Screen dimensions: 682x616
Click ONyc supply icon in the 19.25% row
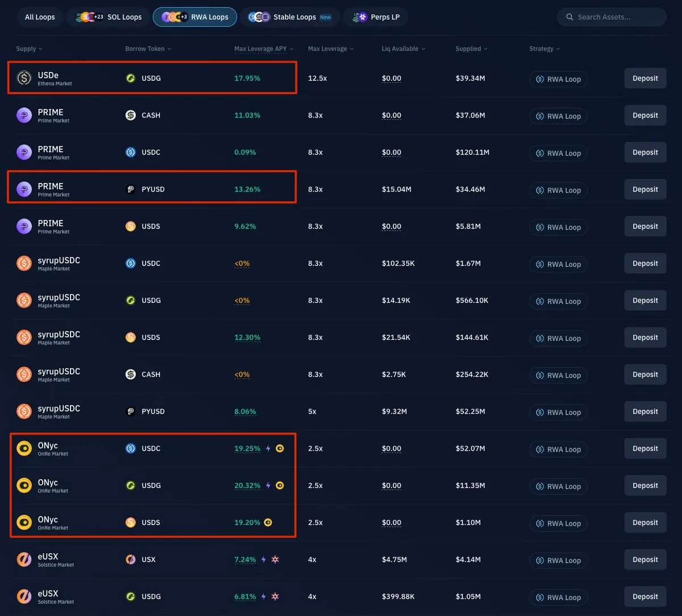(x=24, y=448)
